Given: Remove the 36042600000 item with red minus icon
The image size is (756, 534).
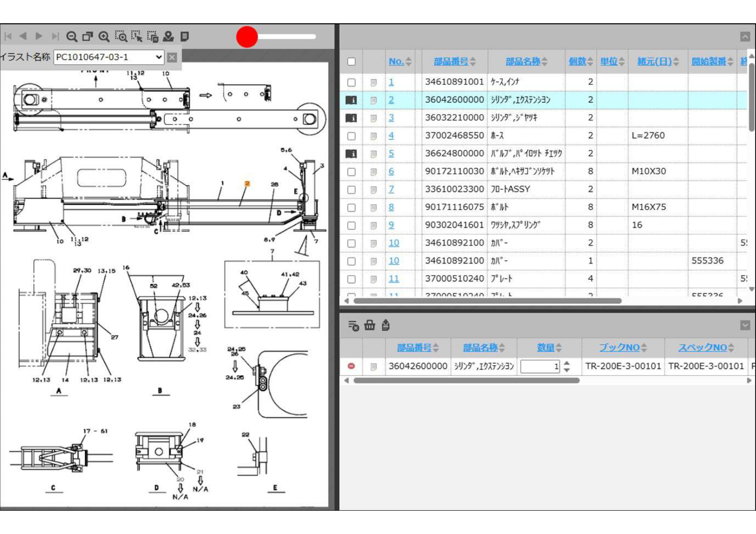Looking at the screenshot, I should point(351,366).
